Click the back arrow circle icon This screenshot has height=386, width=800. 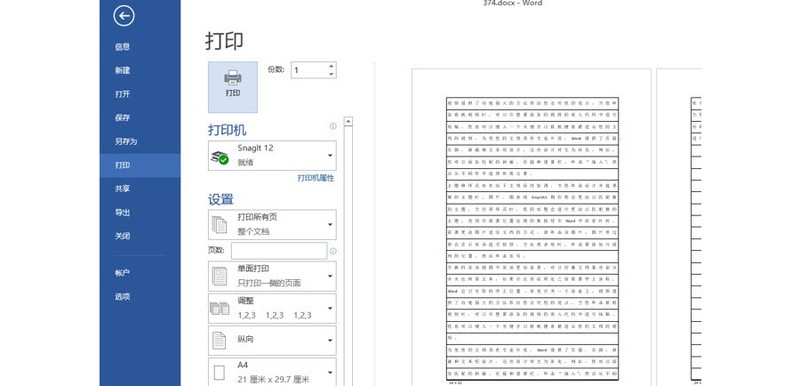124,16
